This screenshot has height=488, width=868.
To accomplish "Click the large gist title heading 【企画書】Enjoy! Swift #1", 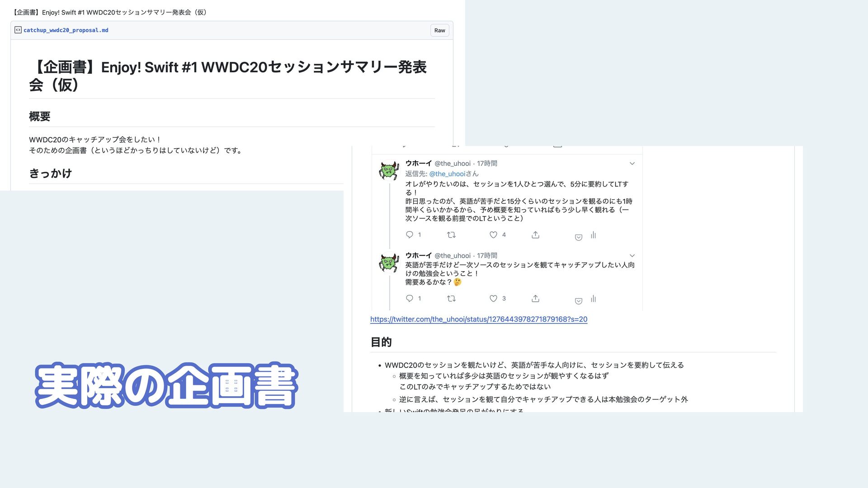I will click(228, 76).
